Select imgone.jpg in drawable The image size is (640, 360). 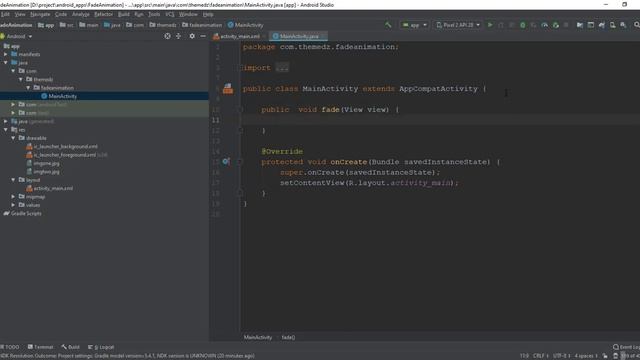click(46, 163)
